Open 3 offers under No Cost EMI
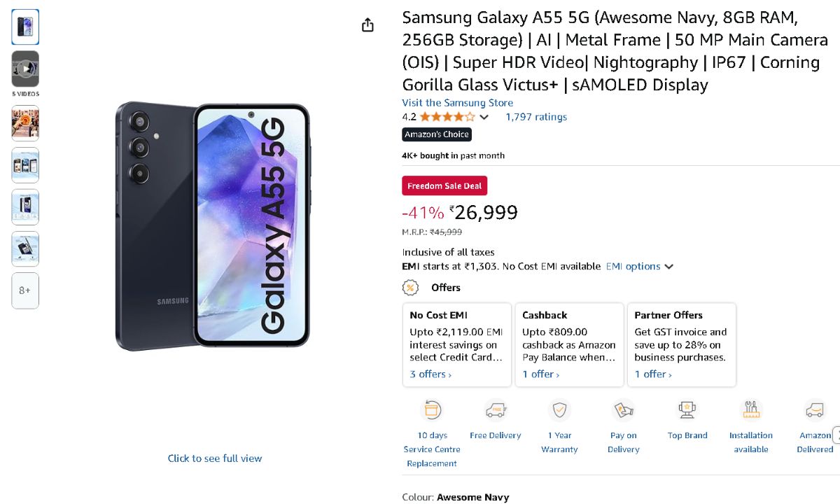 pos(430,374)
